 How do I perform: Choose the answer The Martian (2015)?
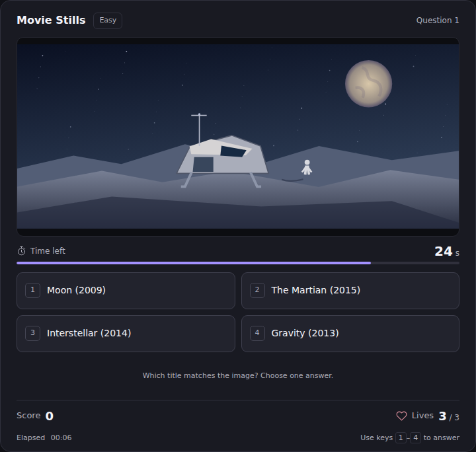(350, 291)
